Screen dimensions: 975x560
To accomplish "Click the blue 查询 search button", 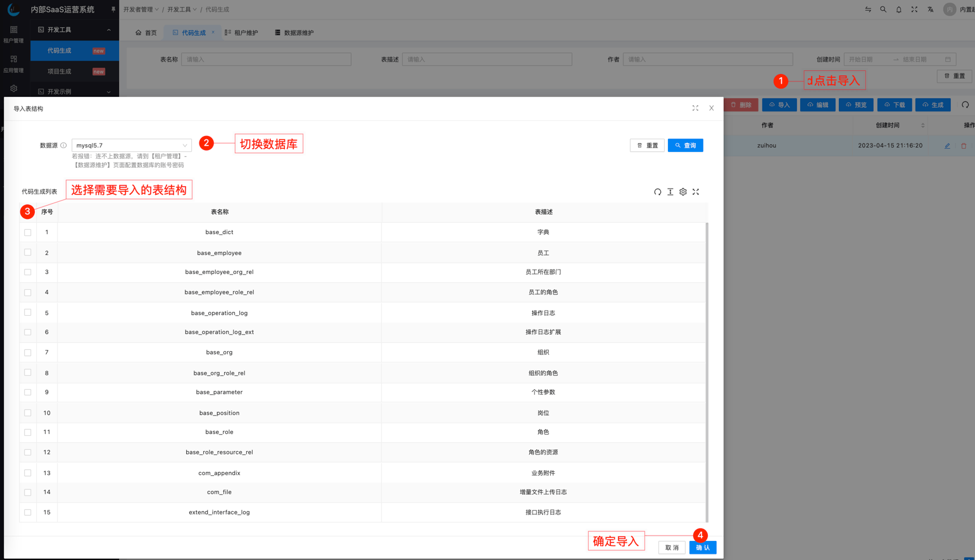I will pyautogui.click(x=685, y=146).
